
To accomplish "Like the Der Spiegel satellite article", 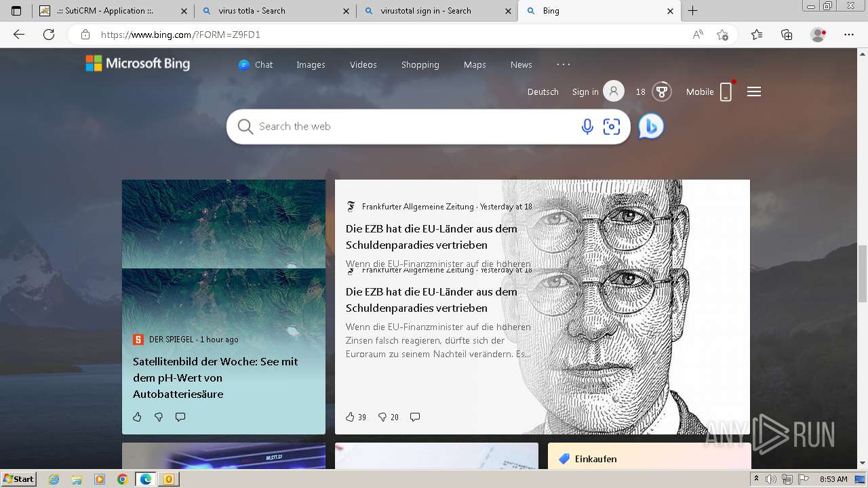I will [137, 417].
